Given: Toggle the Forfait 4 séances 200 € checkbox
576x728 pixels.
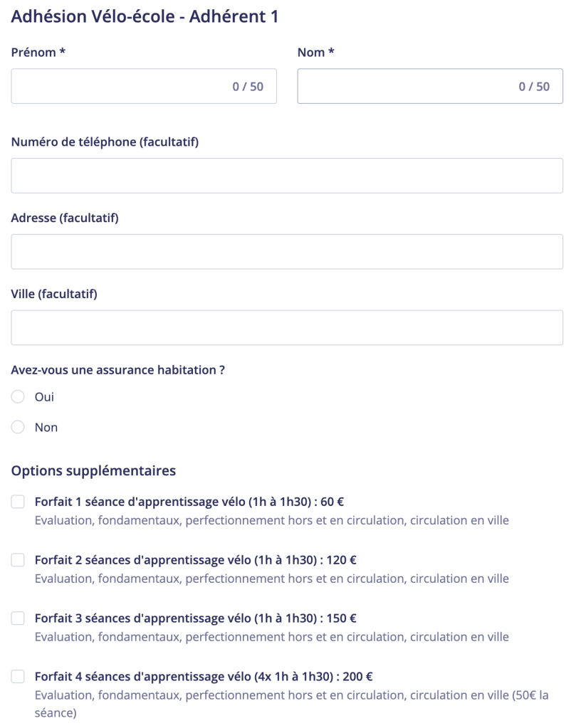Looking at the screenshot, I should pyautogui.click(x=18, y=677).
